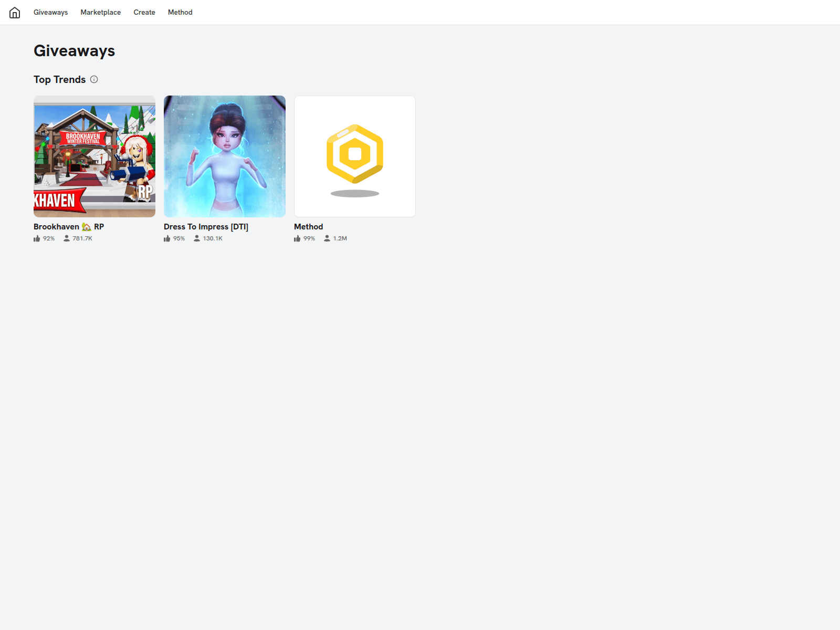
Task: Click the player icon beside 1.2M
Action: [x=327, y=238]
